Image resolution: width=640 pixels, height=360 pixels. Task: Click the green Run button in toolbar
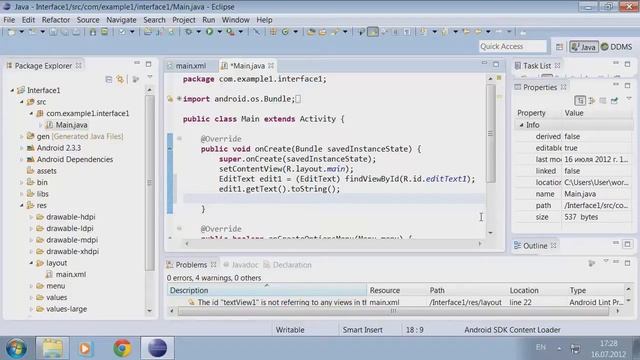click(x=209, y=31)
